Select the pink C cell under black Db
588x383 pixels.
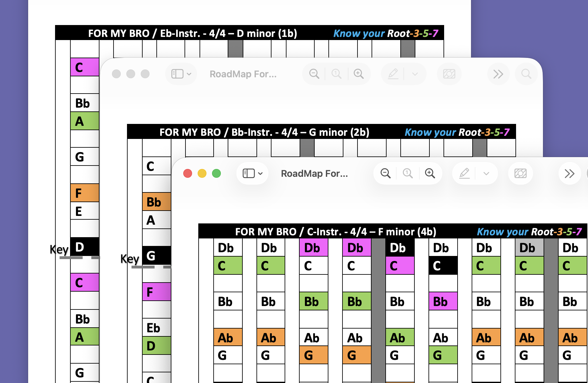click(x=400, y=266)
